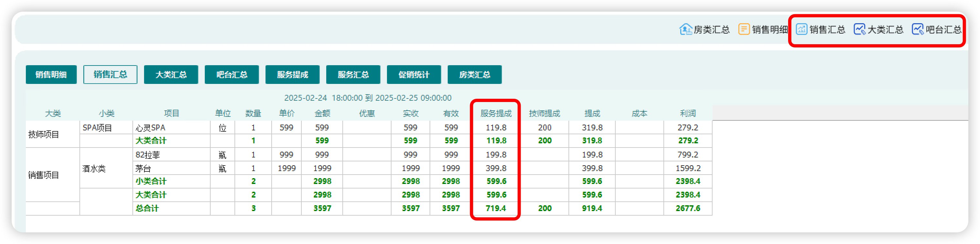This screenshot has width=980, height=244.
Task: Click the 金额 column header
Action: pos(322,113)
